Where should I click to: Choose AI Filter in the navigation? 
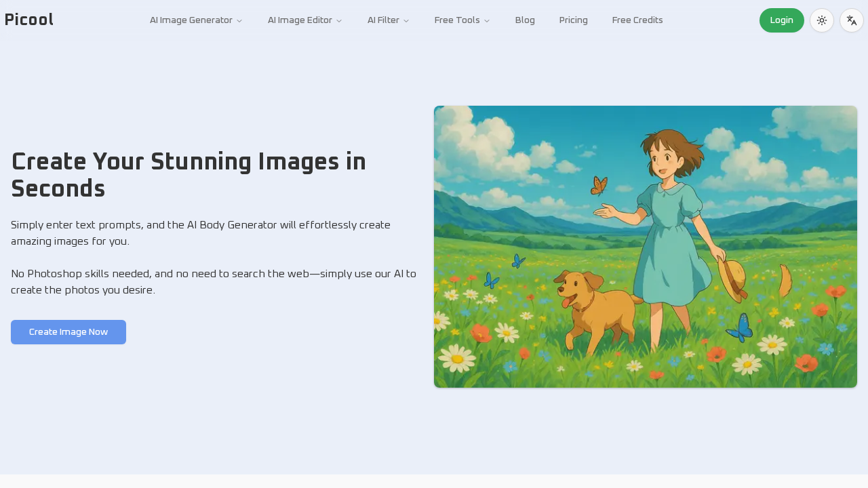point(383,20)
